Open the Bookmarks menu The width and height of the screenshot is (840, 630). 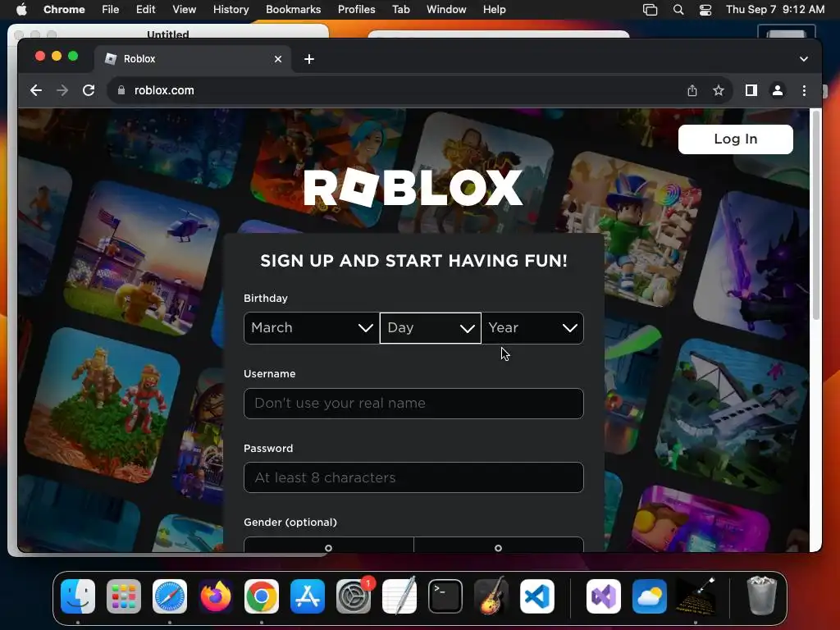coord(293,10)
